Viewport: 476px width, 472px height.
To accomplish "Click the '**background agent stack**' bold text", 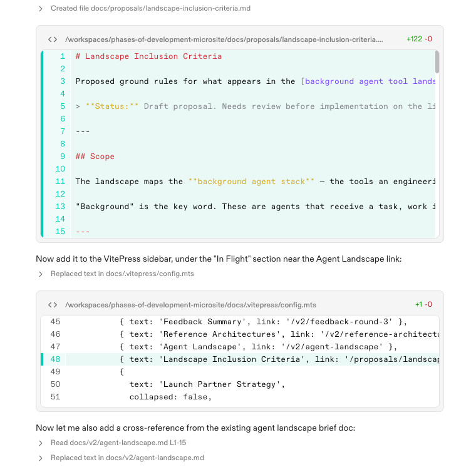I will [251, 182].
